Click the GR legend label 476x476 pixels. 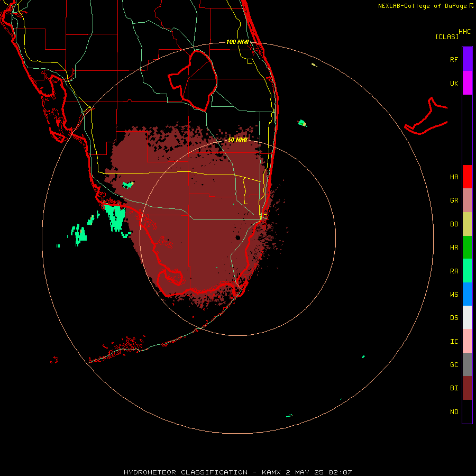pos(454,200)
